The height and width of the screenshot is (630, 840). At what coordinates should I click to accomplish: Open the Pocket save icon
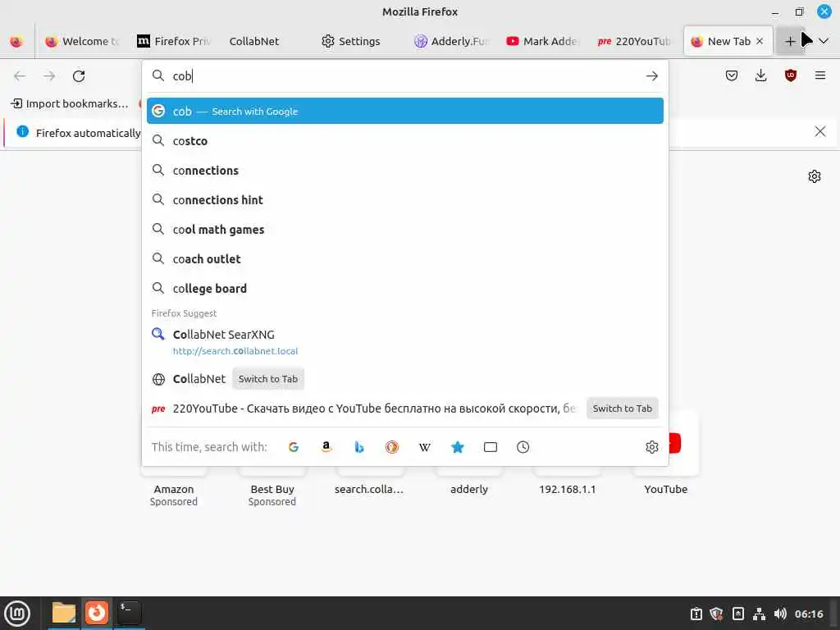(731, 75)
